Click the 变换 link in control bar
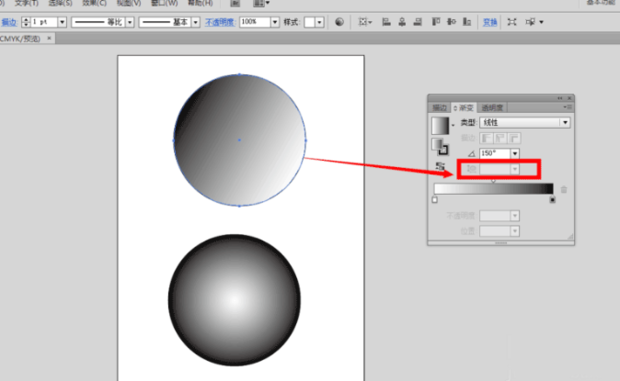The width and height of the screenshot is (620, 381). click(x=490, y=23)
